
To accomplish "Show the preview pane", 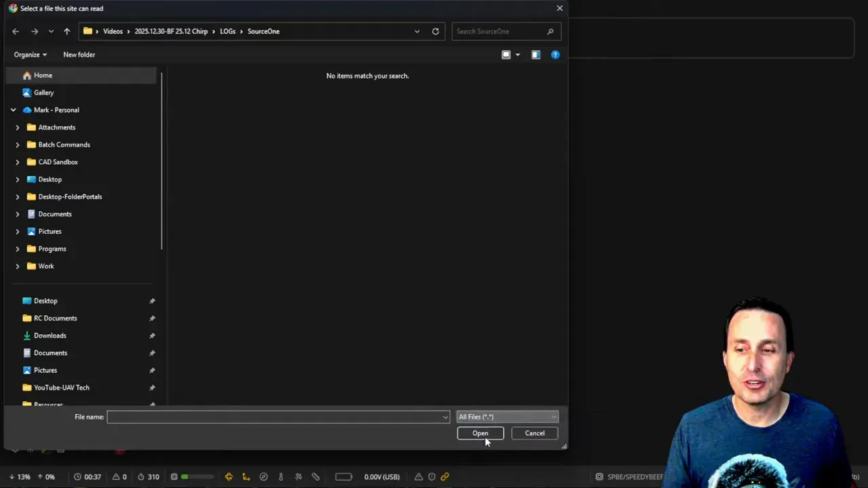I will (x=536, y=54).
